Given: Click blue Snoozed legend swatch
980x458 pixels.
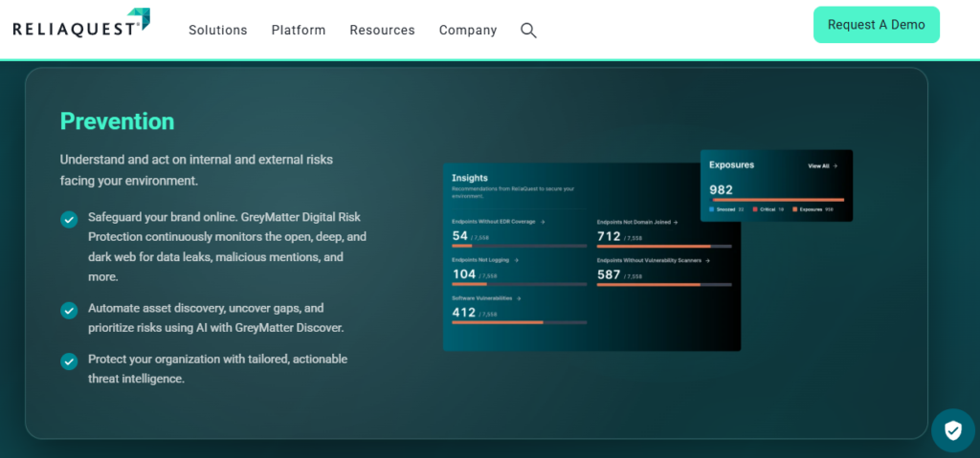Looking at the screenshot, I should pyautogui.click(x=712, y=209).
